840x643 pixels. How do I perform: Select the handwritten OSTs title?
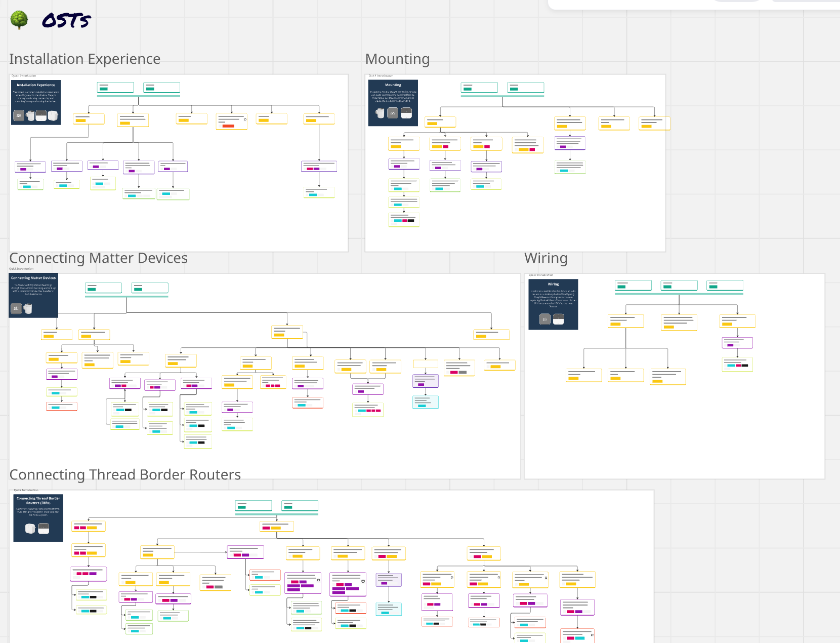click(x=66, y=20)
